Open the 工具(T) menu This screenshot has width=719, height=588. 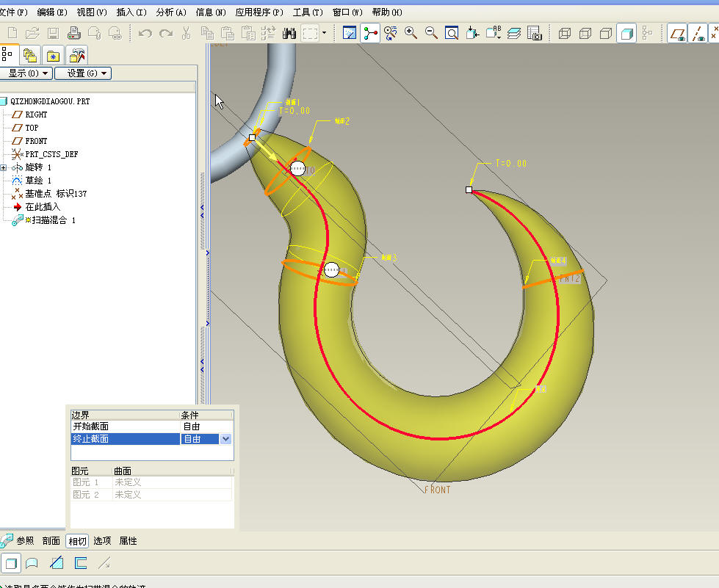(308, 12)
